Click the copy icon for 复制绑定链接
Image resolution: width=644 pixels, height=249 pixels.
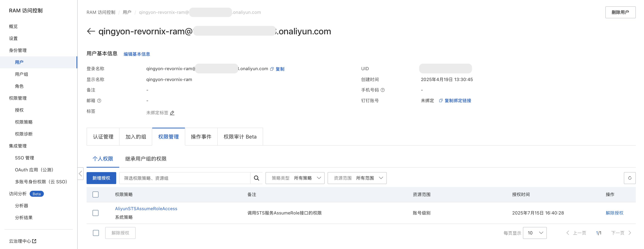click(x=441, y=101)
